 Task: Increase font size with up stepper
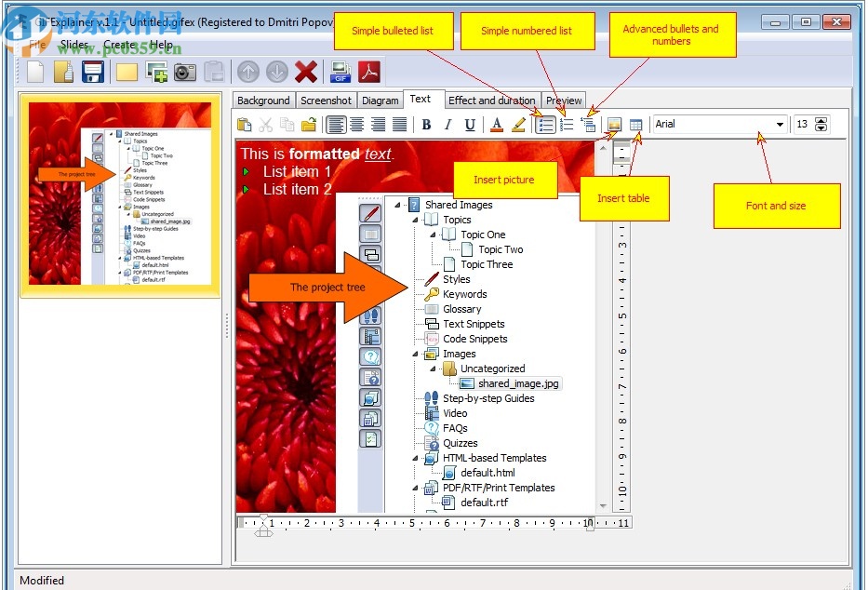click(821, 121)
